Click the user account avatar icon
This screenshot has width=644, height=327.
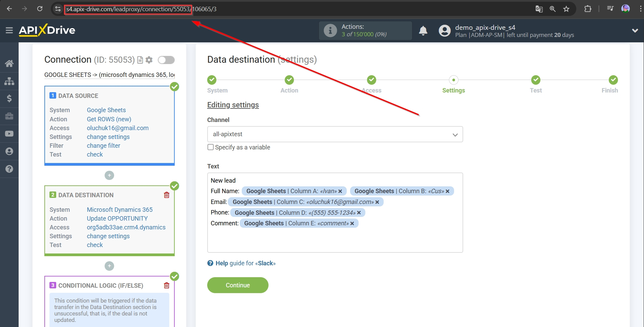tap(445, 31)
